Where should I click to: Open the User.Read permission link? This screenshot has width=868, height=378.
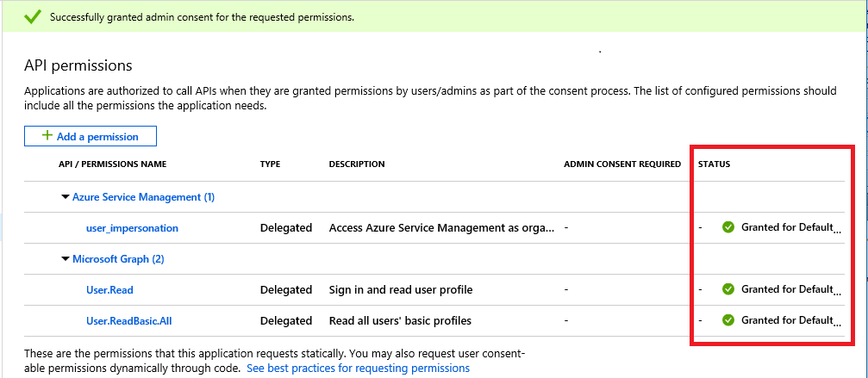click(109, 290)
